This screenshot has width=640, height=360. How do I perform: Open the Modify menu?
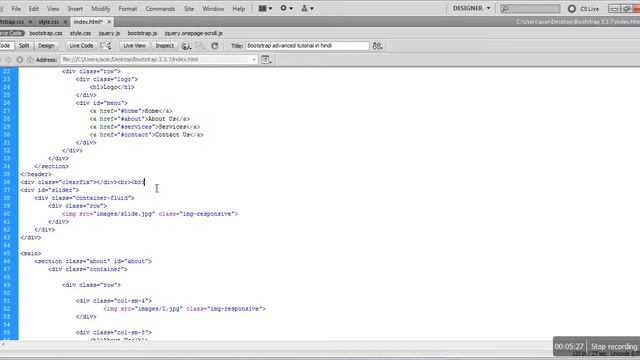[x=101, y=9]
